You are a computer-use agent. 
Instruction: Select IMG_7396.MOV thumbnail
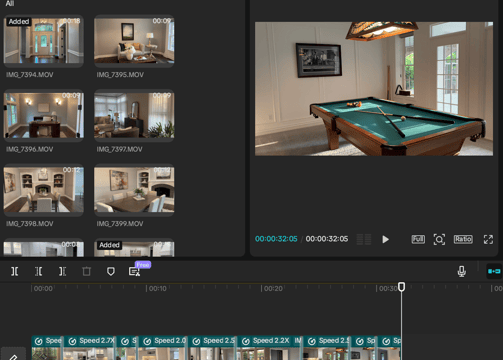[44, 115]
